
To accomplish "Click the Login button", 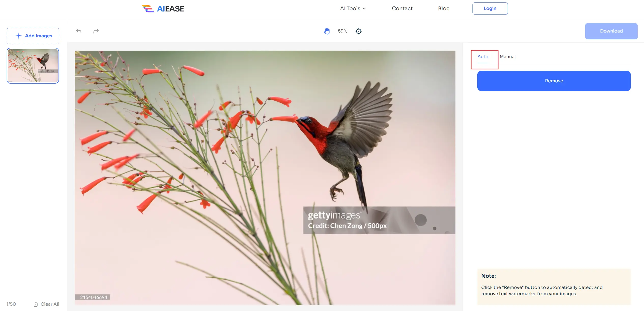I will tap(490, 8).
